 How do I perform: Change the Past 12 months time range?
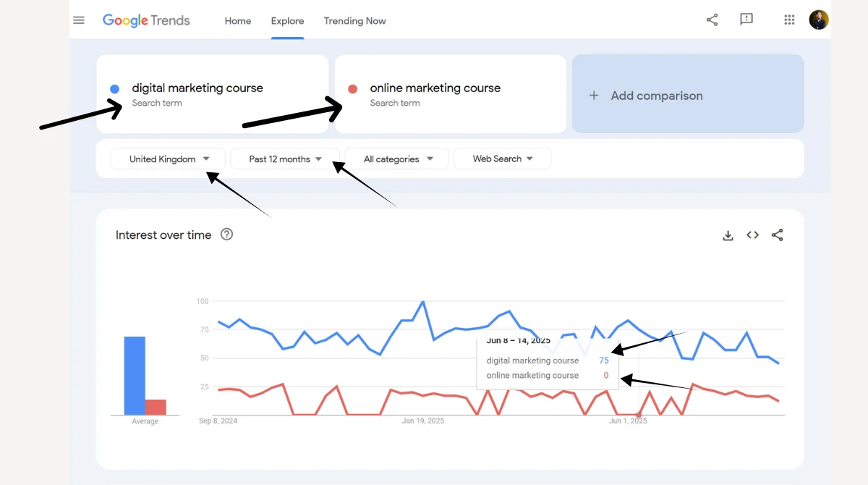click(285, 159)
